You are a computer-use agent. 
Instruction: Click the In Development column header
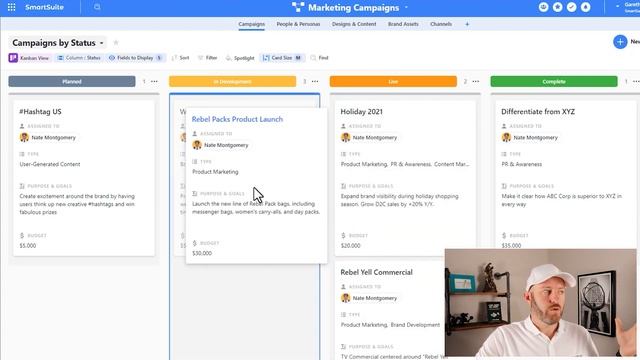pos(233,81)
